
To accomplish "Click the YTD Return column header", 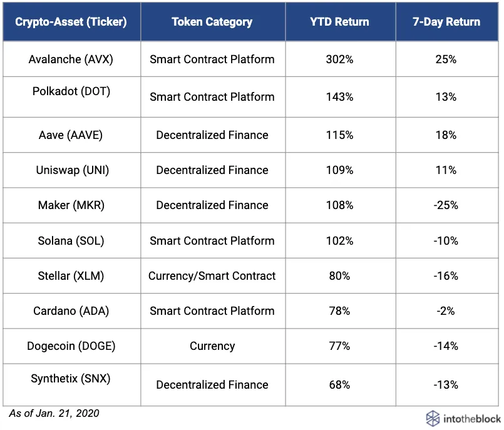I will point(340,21).
